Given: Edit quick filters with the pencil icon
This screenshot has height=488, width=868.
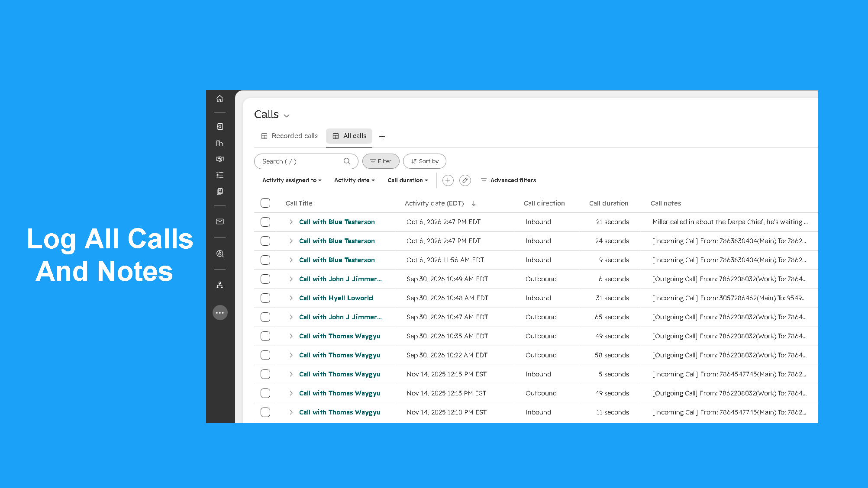Looking at the screenshot, I should pos(465,180).
